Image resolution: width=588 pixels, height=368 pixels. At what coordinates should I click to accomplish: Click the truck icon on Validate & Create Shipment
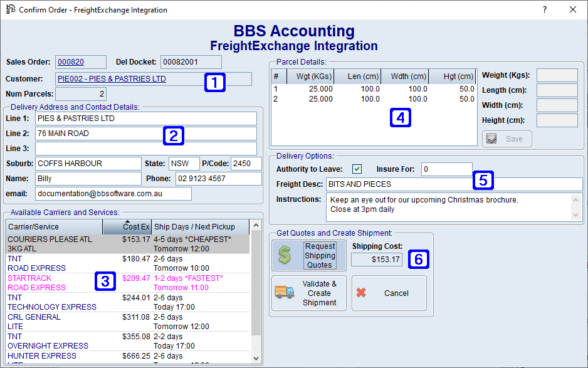point(285,293)
